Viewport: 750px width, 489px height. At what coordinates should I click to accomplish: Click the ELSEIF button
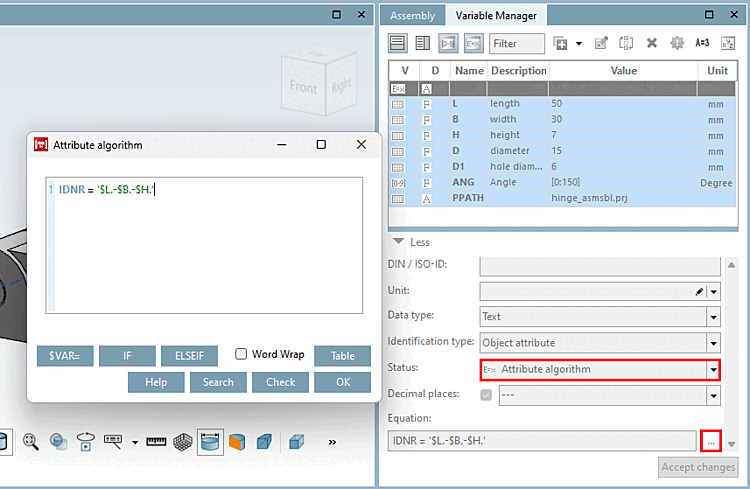pyautogui.click(x=189, y=356)
